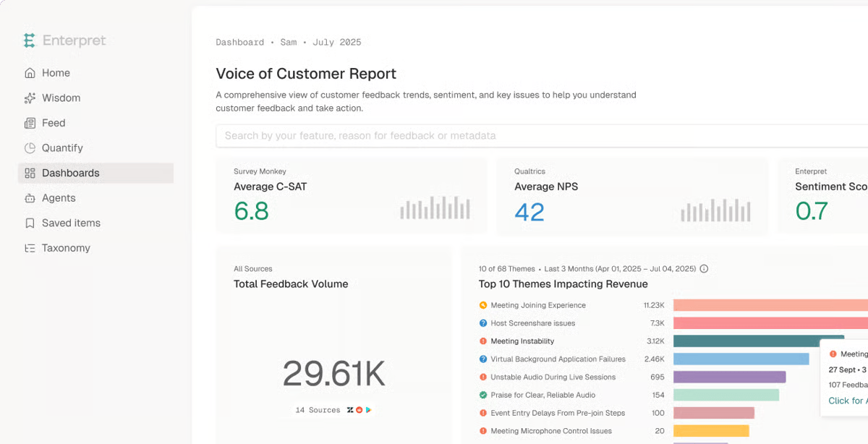Click the Wisdom sparkle icon
This screenshot has height=444, width=868.
pyautogui.click(x=30, y=98)
